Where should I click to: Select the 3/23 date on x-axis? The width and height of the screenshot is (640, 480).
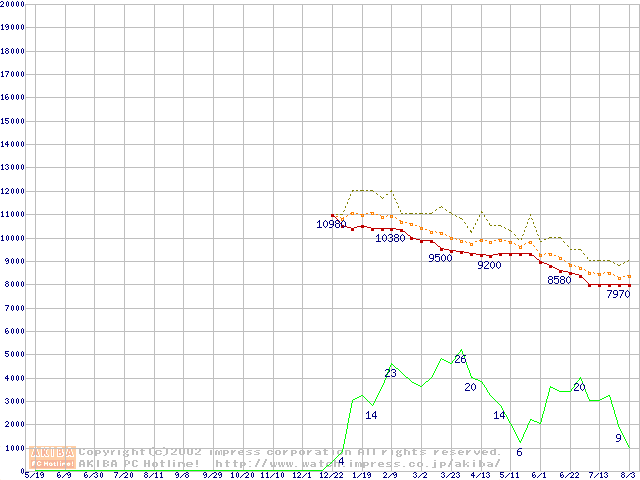point(450,475)
